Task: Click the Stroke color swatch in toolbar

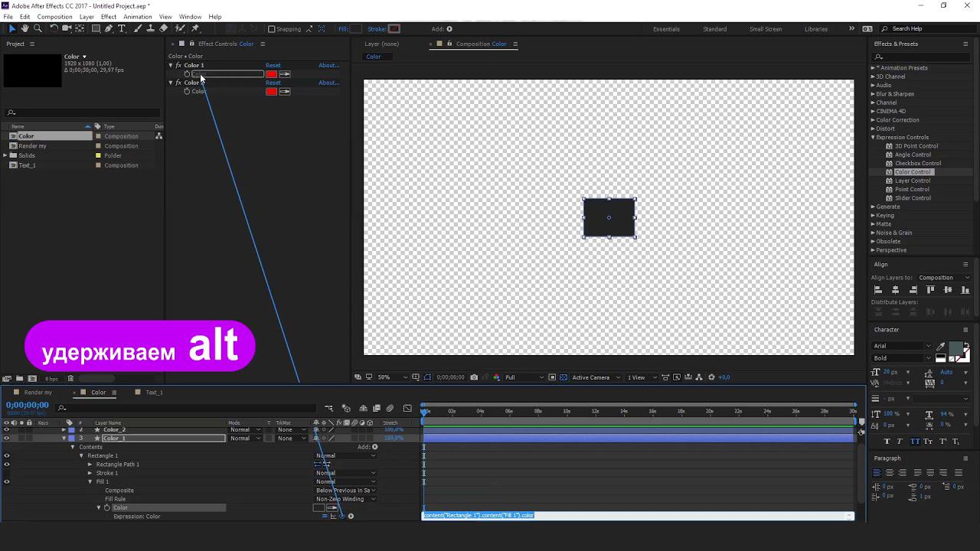Action: click(394, 29)
